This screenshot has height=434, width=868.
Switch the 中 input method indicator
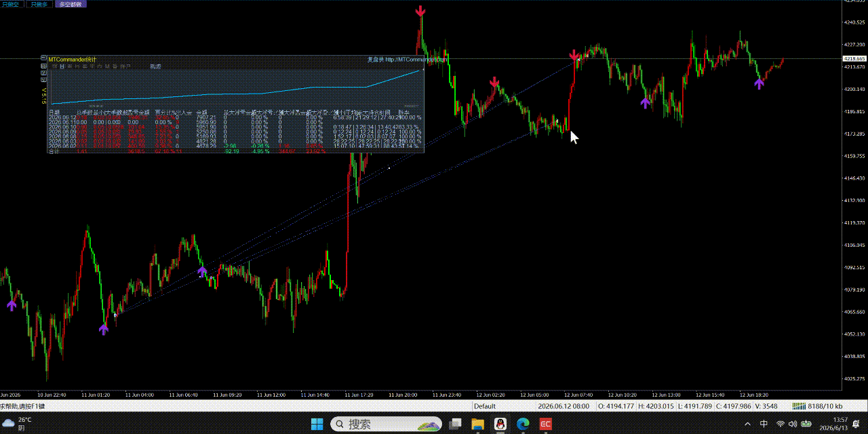click(x=764, y=425)
